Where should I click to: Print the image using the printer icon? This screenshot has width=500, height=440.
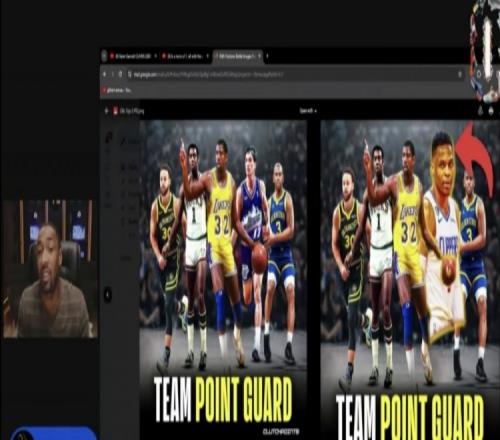(480, 111)
